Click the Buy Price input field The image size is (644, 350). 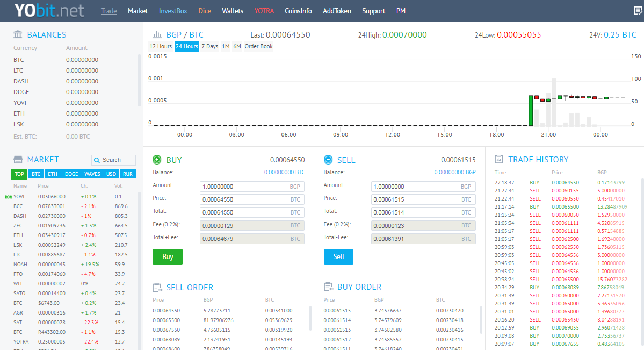[252, 199]
